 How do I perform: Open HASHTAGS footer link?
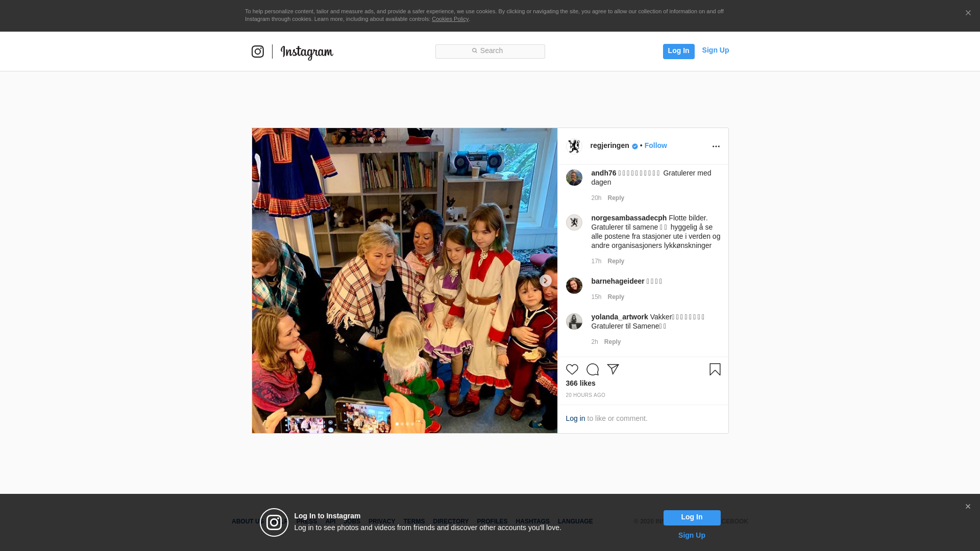point(532,521)
